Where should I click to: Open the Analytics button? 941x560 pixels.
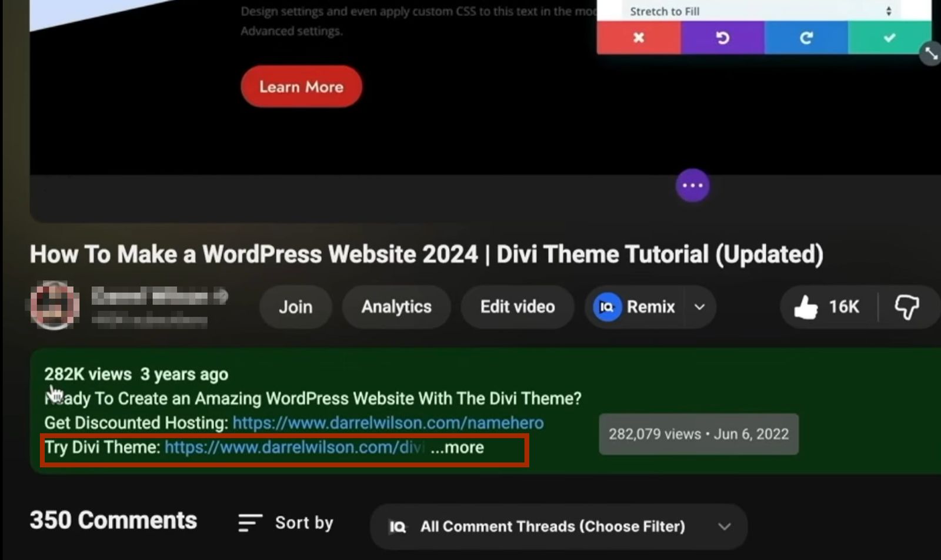[x=396, y=307]
